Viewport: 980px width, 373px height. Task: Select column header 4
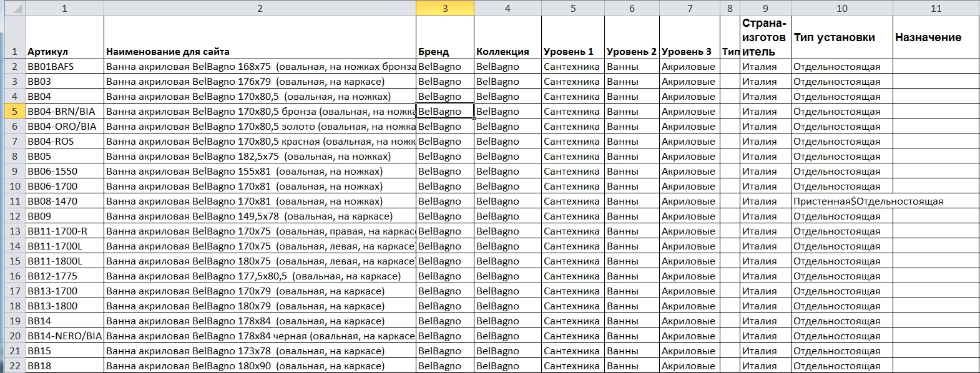click(507, 7)
